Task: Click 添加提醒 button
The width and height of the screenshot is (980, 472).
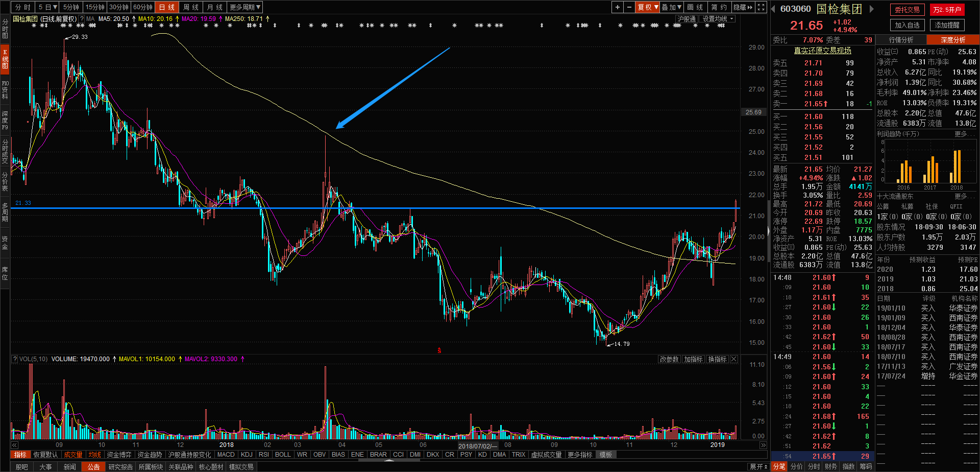Action: coord(947,25)
